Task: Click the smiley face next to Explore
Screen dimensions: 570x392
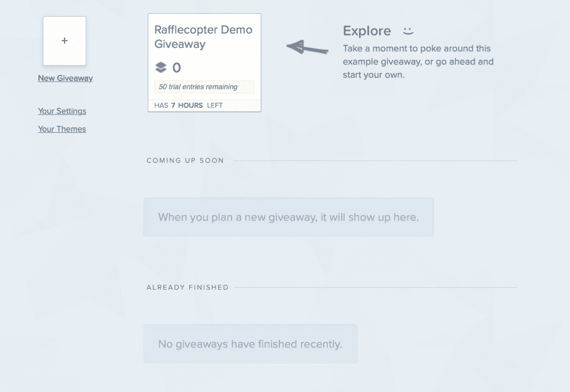Action: tap(408, 31)
